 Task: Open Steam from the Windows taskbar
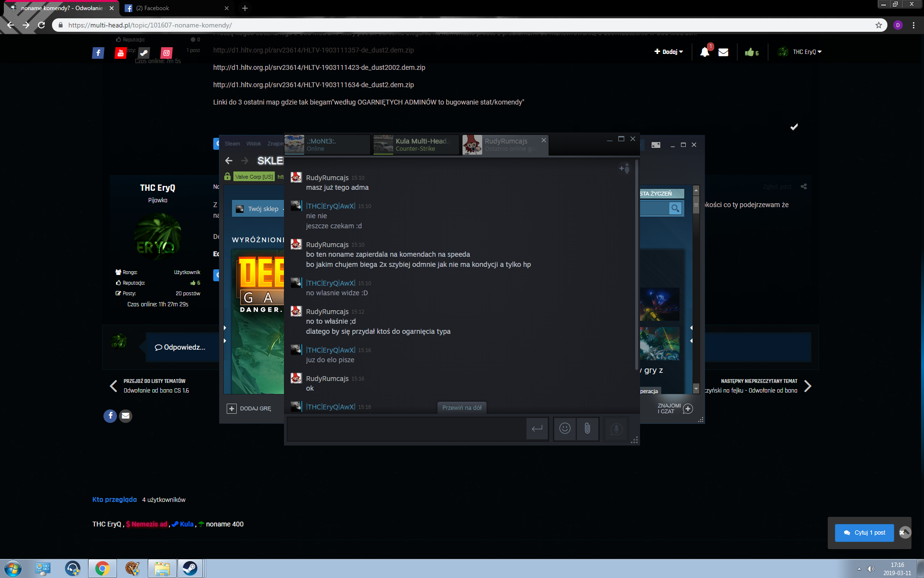[x=190, y=568]
